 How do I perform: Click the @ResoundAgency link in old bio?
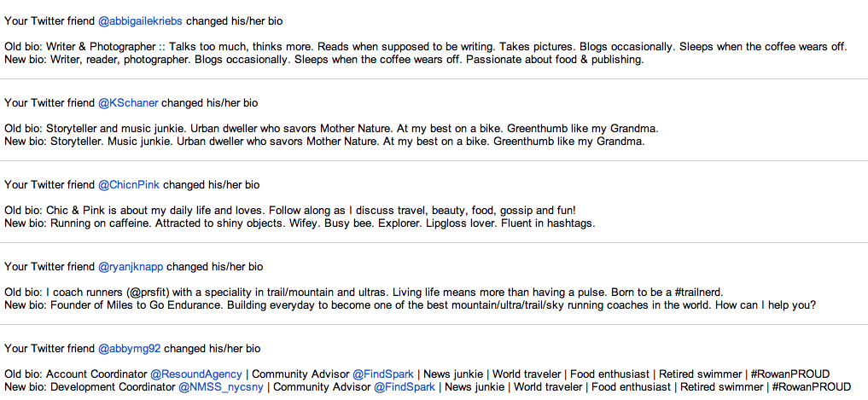coord(196,374)
